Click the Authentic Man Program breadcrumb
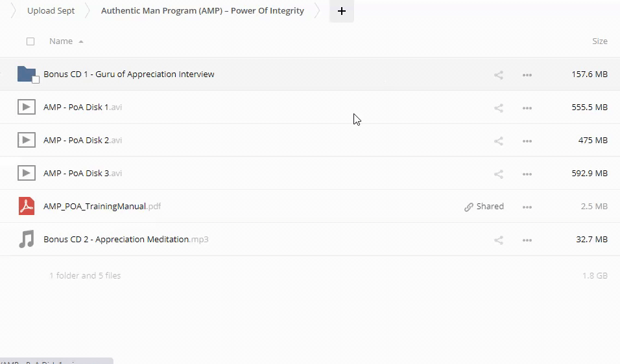Screen dimensions: 620x364 [x=202, y=11]
